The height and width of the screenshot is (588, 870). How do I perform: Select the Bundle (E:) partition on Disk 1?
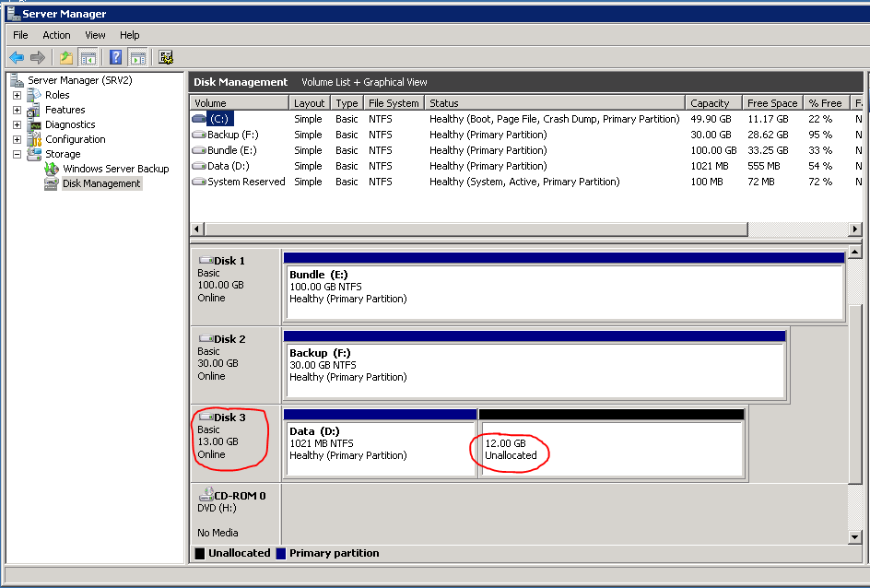coord(564,287)
